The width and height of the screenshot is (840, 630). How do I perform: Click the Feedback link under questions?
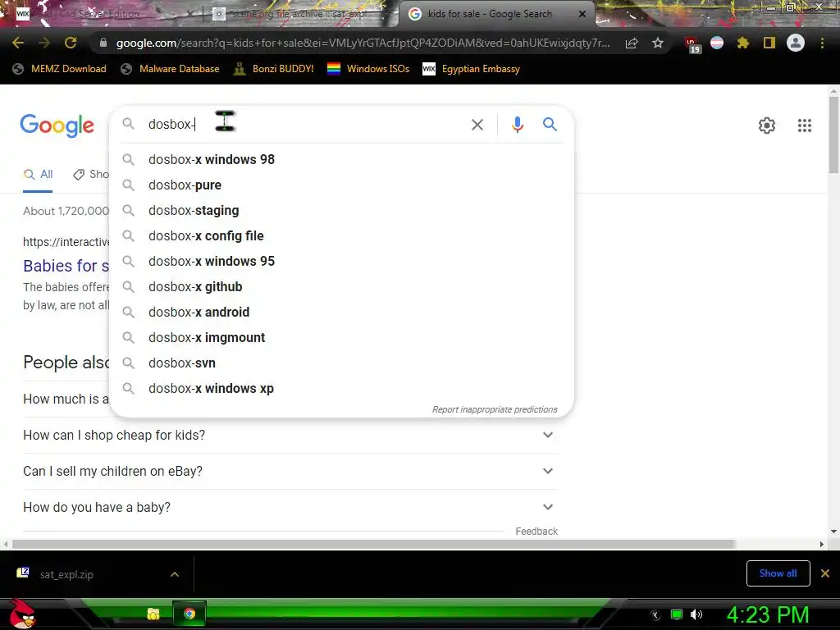[x=536, y=532]
